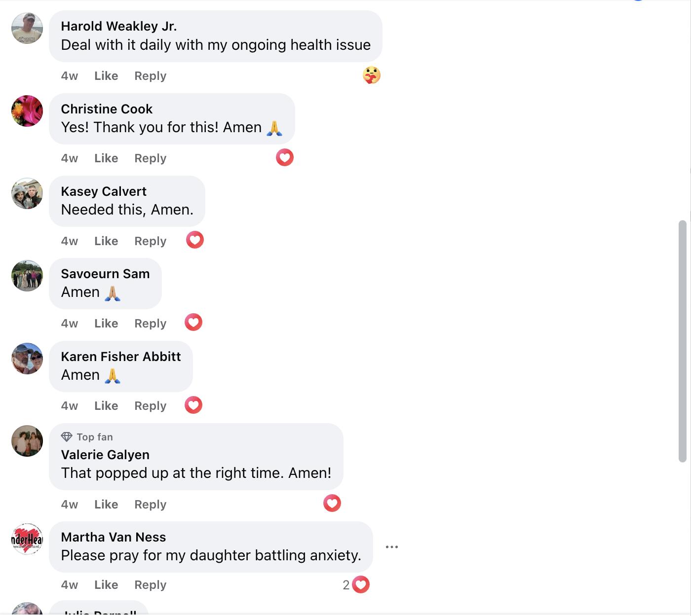The width and height of the screenshot is (691, 616).
Task: Click the care reaction on Harold Weakley's comment
Action: click(371, 75)
